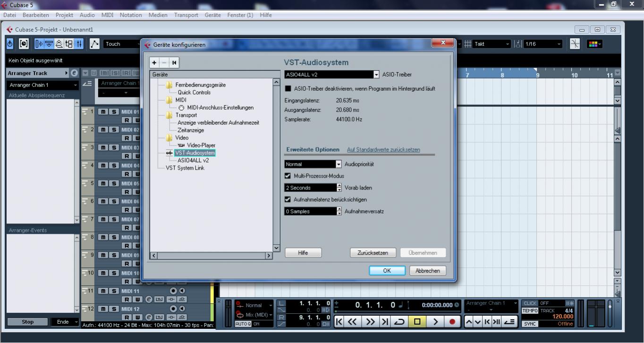Click the Go to project end button
The height and width of the screenshot is (343, 644).
385,322
